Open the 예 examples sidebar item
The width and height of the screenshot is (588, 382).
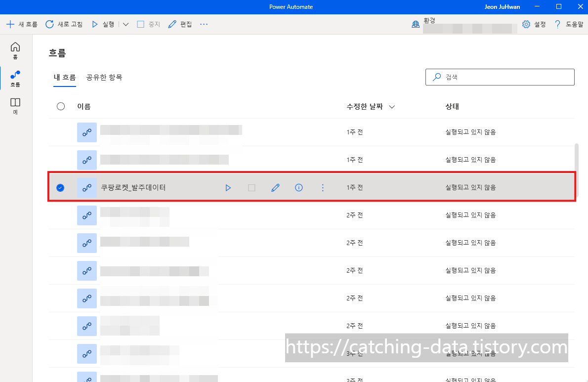15,106
